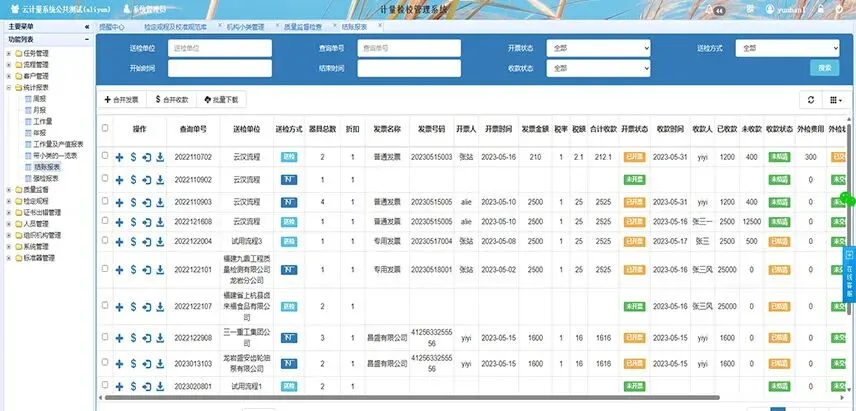Viewport: 856px width, 411px height.
Task: Click the dollar payment icon for order 2022110902
Action: (133, 180)
